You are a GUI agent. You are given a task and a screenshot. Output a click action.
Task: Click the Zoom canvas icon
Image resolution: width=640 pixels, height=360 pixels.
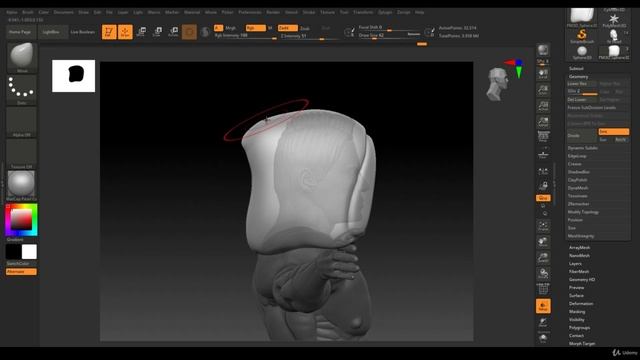[x=543, y=90]
